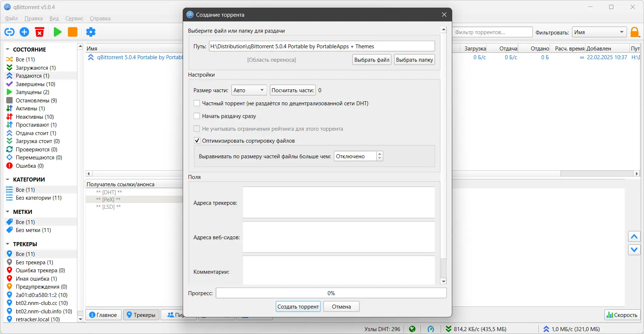Select the Активны (1) status filter

pyautogui.click(x=30, y=109)
